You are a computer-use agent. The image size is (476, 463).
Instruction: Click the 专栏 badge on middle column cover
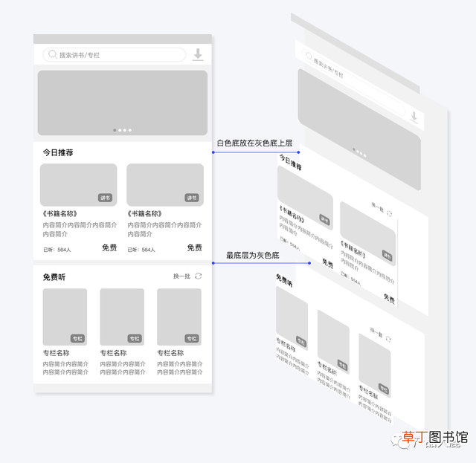click(135, 339)
